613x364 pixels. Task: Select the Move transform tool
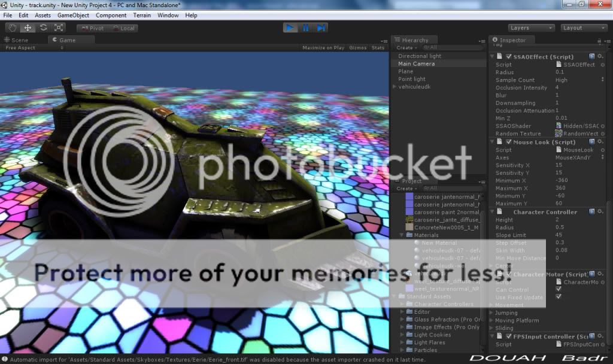(x=28, y=28)
